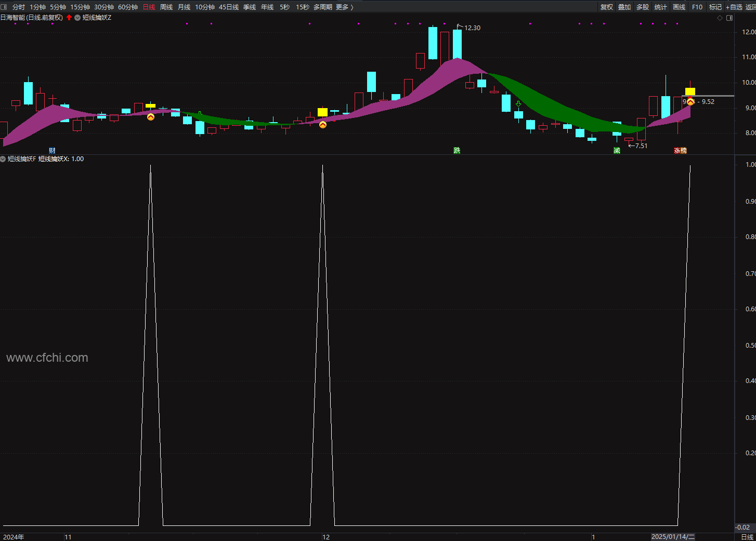
Task: Click the 9.52 current price label
Action: [708, 102]
